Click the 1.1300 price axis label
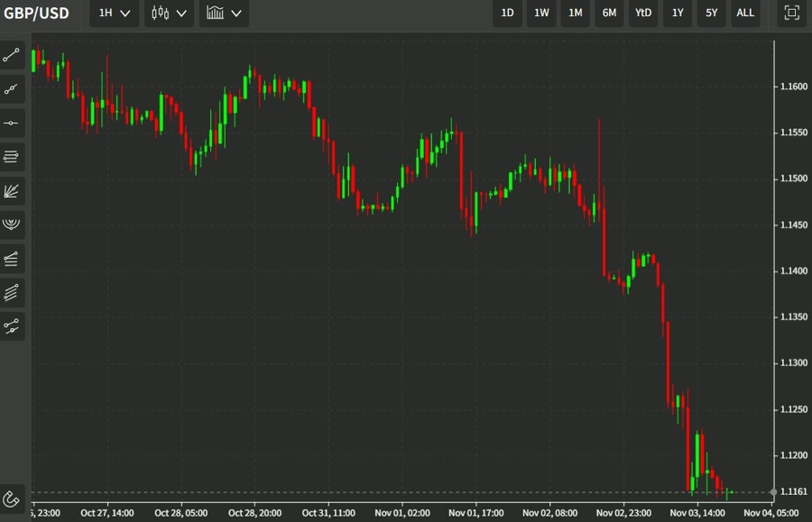Viewport: 812px width, 522px height. pyautogui.click(x=794, y=362)
